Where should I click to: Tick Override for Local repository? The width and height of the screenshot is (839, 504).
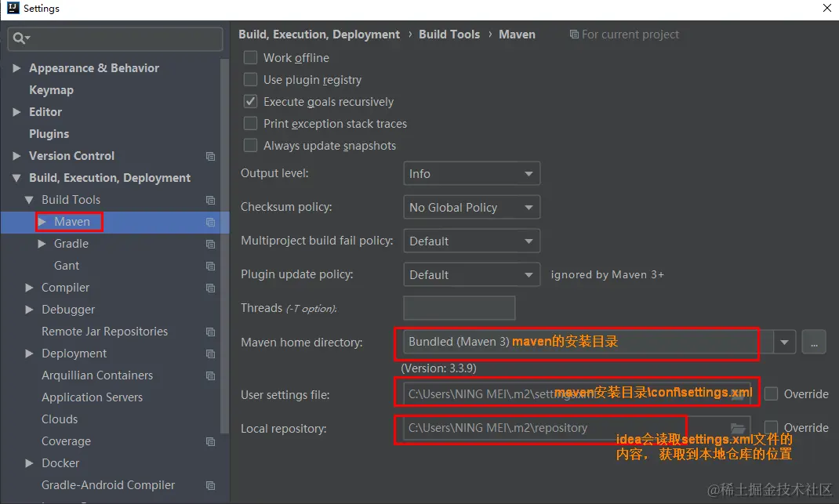tap(771, 427)
